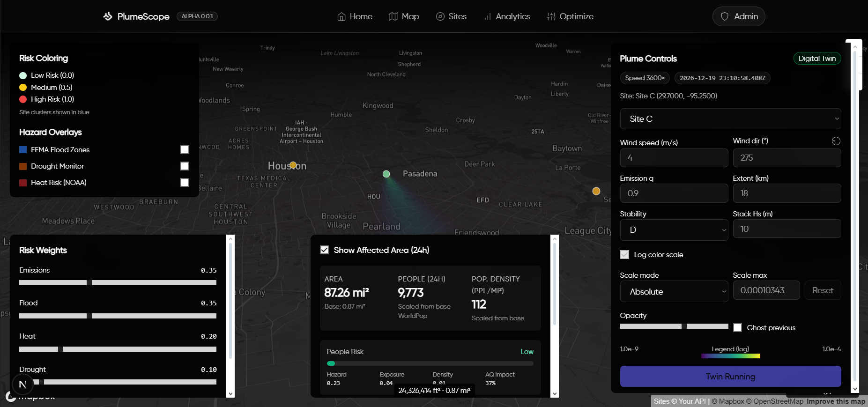Open the Mapbox attribution link
The width and height of the screenshot is (868, 407).
point(728,401)
